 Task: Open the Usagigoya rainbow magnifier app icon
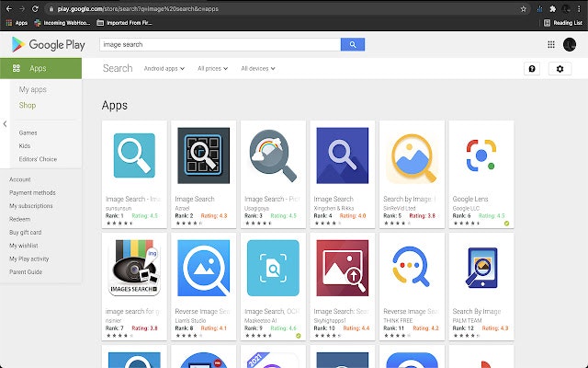[x=273, y=155]
